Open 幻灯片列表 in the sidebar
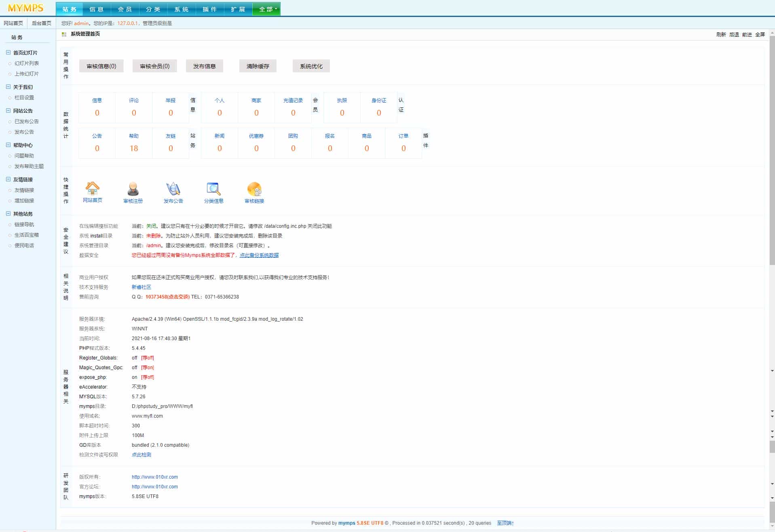Screen dimensions: 775x532 (x=27, y=63)
